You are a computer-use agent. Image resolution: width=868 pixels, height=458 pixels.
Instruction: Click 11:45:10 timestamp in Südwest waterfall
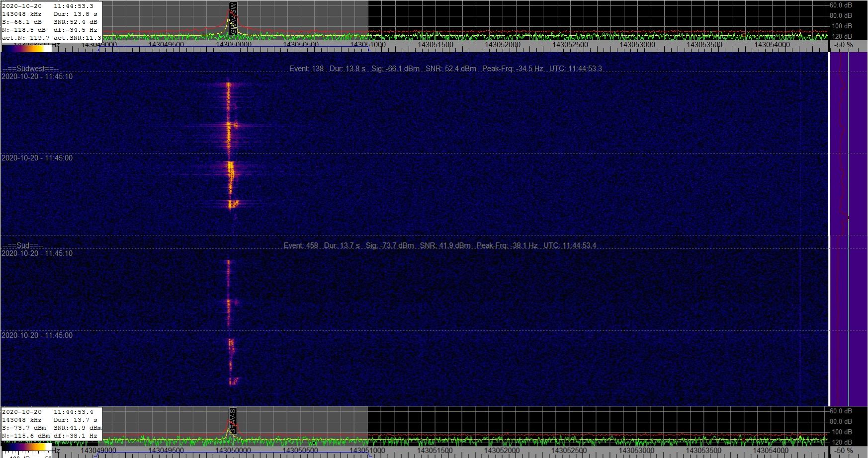tap(37, 76)
